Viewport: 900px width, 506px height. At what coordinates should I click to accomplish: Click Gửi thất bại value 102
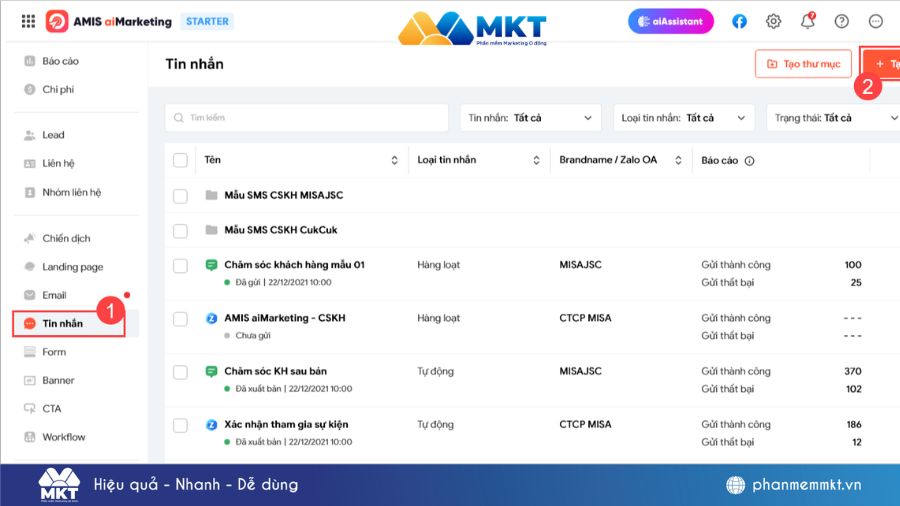tap(854, 389)
